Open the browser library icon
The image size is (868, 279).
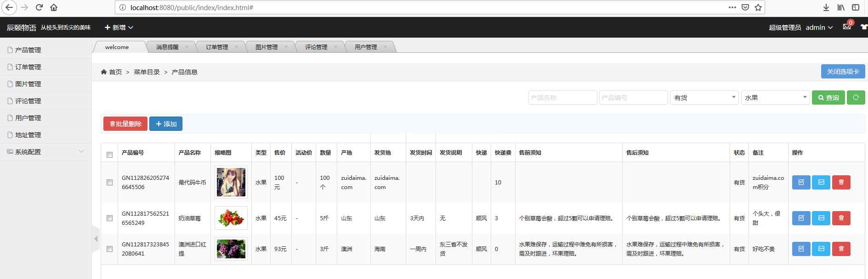coord(841,7)
